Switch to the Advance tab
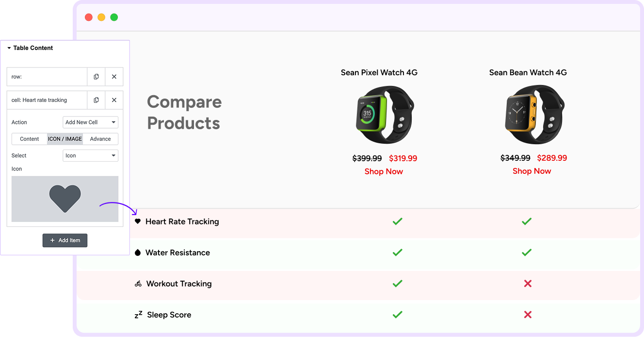This screenshot has height=337, width=644. [x=100, y=139]
